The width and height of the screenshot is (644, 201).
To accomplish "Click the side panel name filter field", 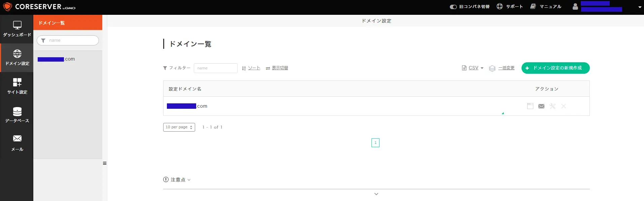I will pyautogui.click(x=68, y=40).
